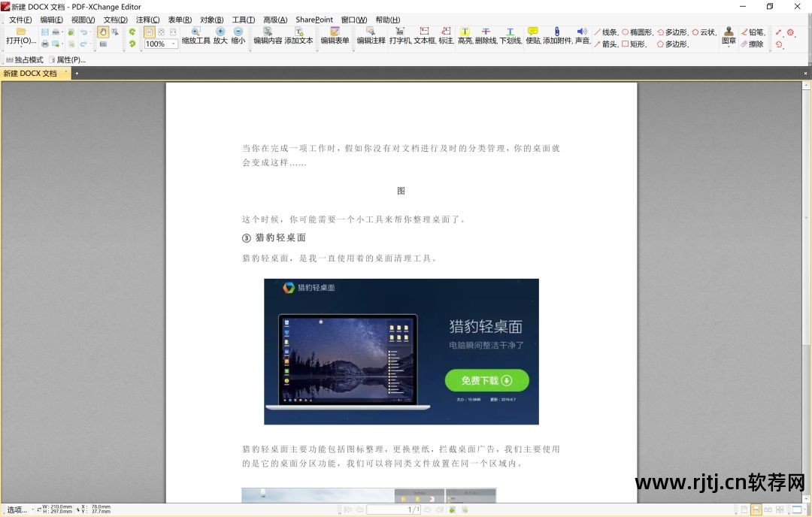Switch to the 新建 DOCX 文档 tab
This screenshot has height=517, width=812.
(32, 73)
